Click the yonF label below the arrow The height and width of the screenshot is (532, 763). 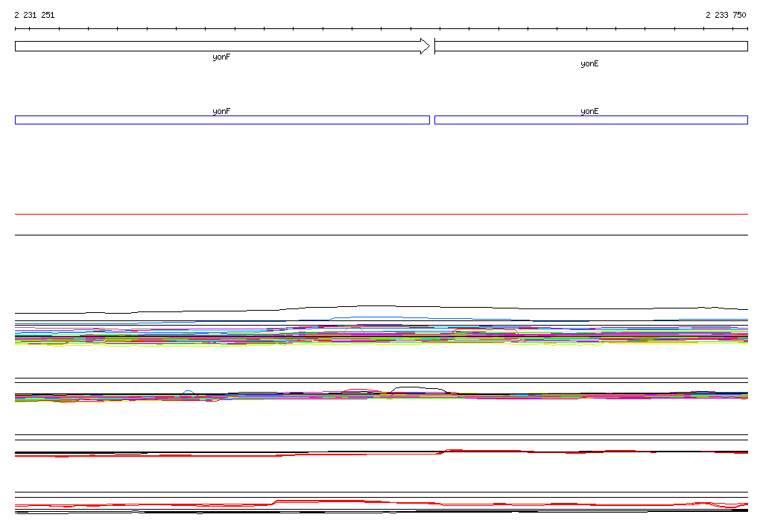click(x=221, y=57)
